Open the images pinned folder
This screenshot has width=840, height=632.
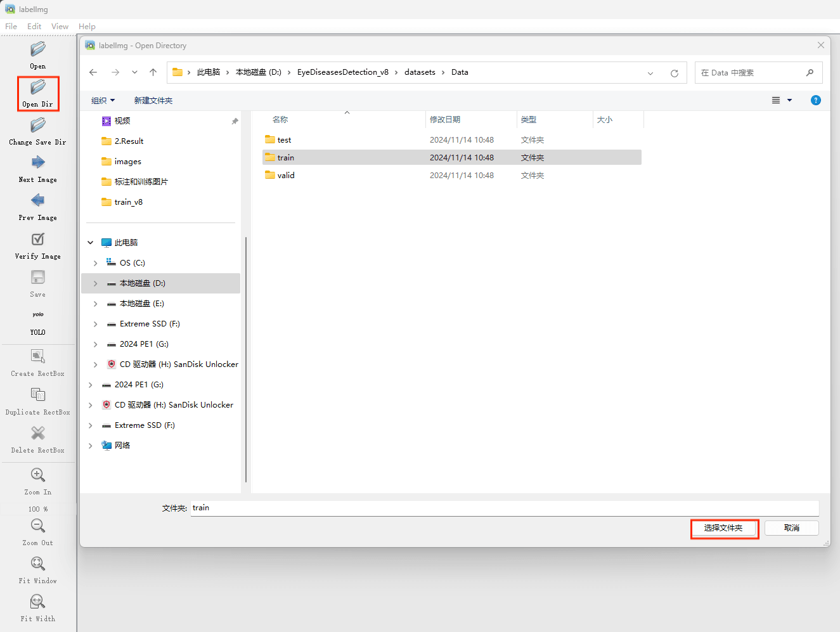127,162
